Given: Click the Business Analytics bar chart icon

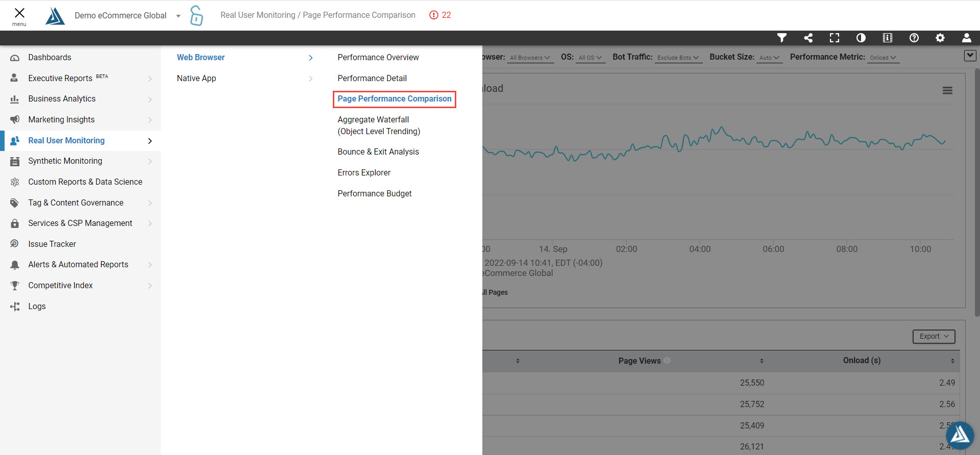Looking at the screenshot, I should 15,99.
